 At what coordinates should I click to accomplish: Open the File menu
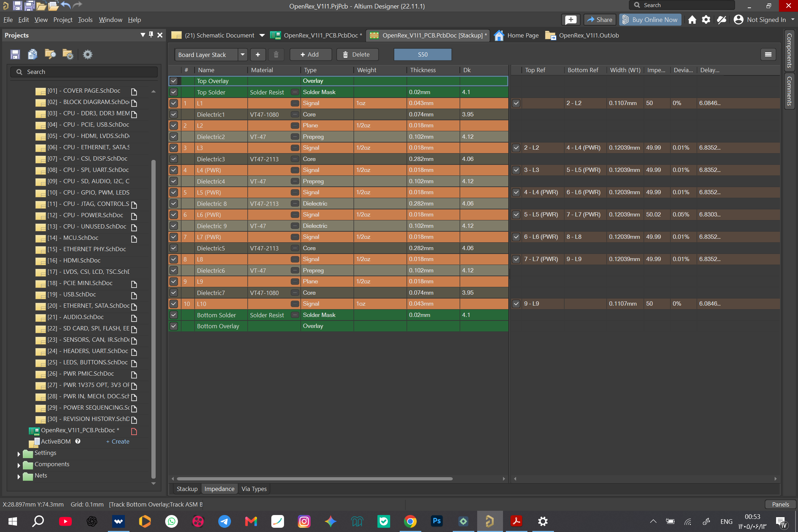pos(8,20)
